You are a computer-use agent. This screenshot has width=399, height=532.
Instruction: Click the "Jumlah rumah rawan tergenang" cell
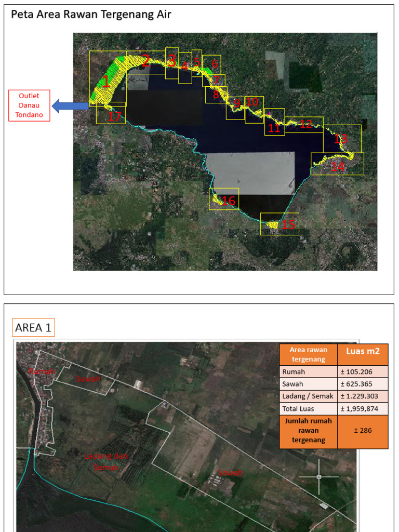[309, 431]
